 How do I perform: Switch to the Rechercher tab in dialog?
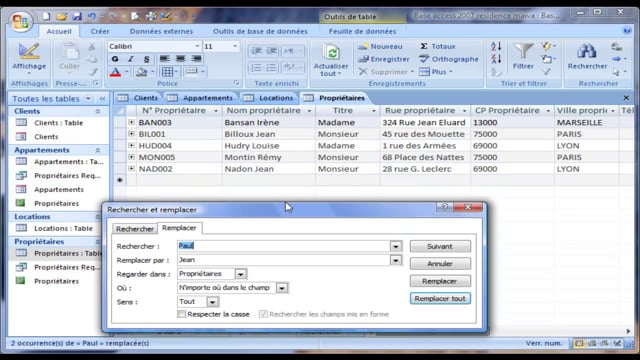[x=135, y=229]
